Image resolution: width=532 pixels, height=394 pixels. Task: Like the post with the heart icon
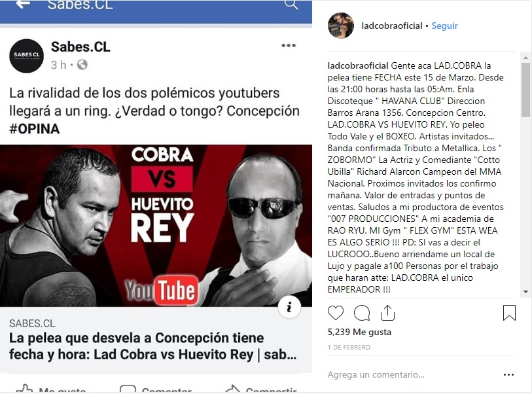pyautogui.click(x=336, y=313)
